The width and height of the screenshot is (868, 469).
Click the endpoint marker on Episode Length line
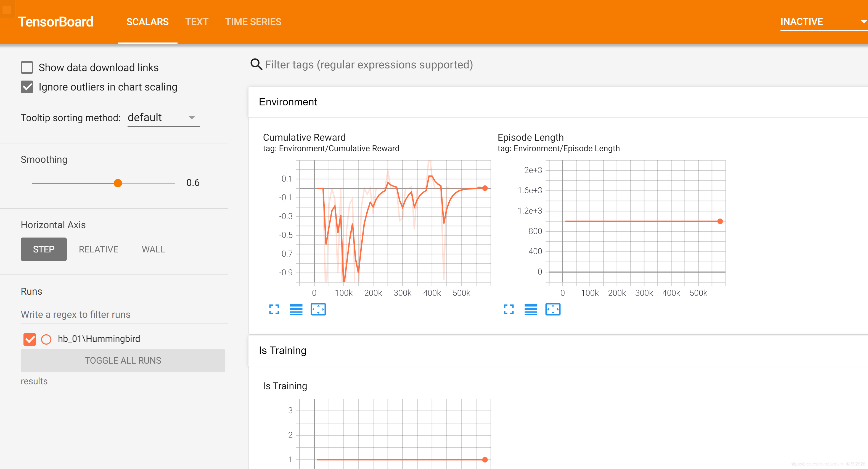pos(720,221)
